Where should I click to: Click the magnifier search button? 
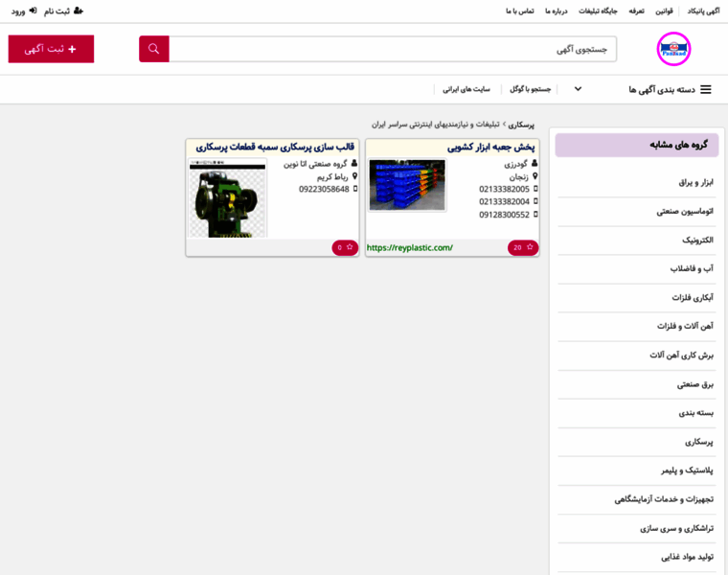[154, 49]
